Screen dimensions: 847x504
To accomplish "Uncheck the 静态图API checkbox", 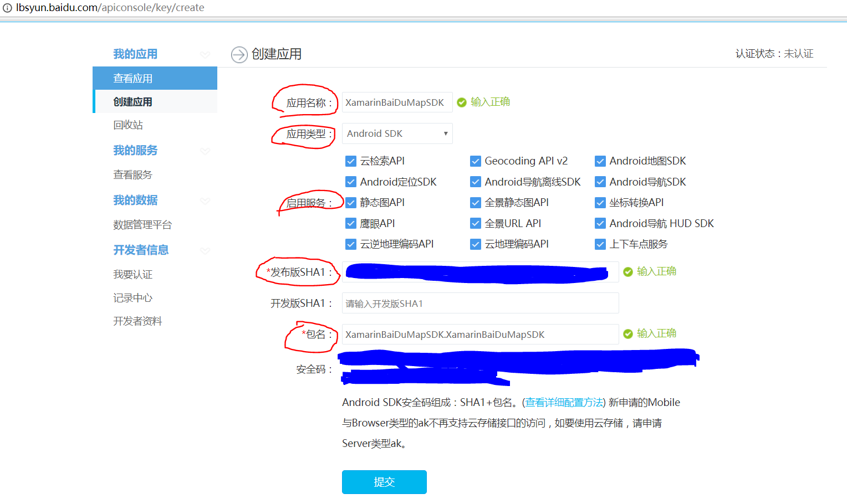I will [x=351, y=203].
